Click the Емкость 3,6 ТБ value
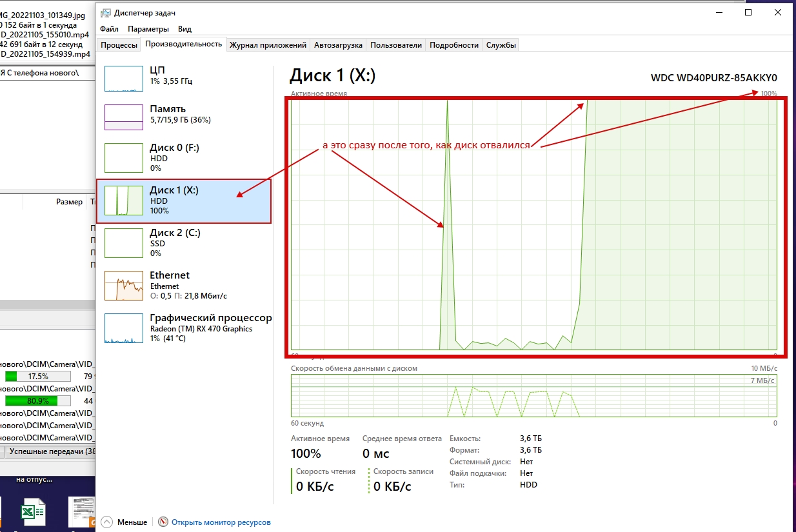Viewport: 796px width, 532px height. click(530, 438)
